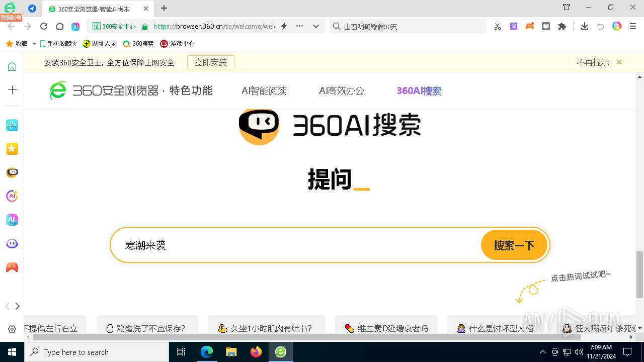Open 360搜索 bookmark
The height and width of the screenshot is (362, 644).
tap(138, 44)
